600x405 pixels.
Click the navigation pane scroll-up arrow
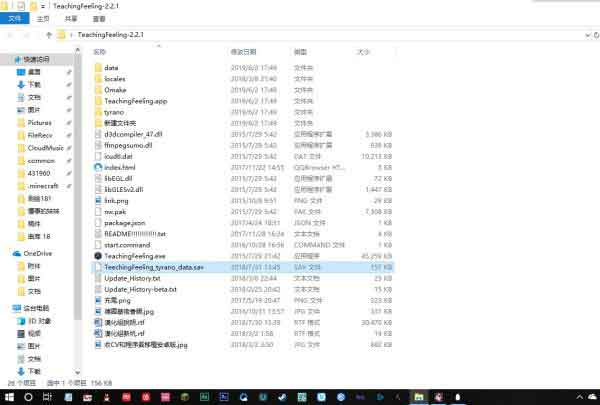77,49
